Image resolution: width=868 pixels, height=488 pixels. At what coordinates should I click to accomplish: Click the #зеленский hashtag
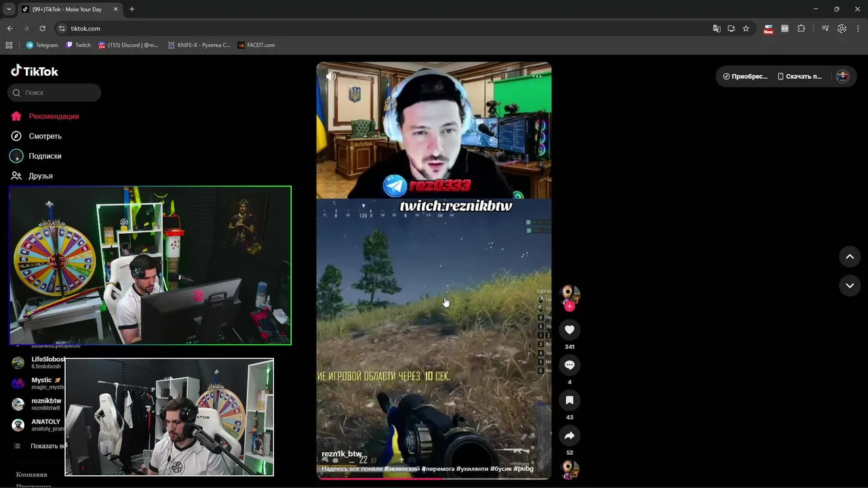click(401, 468)
